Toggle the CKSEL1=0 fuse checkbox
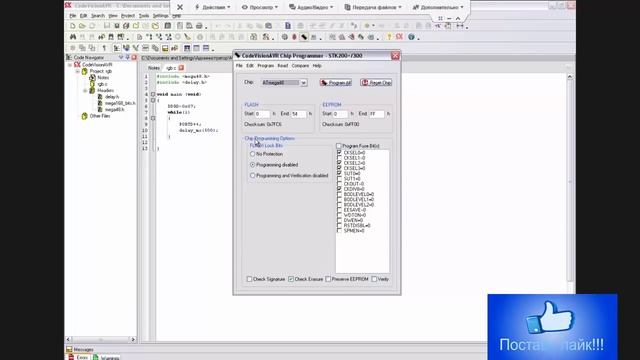This screenshot has height=360, width=640. 339,158
